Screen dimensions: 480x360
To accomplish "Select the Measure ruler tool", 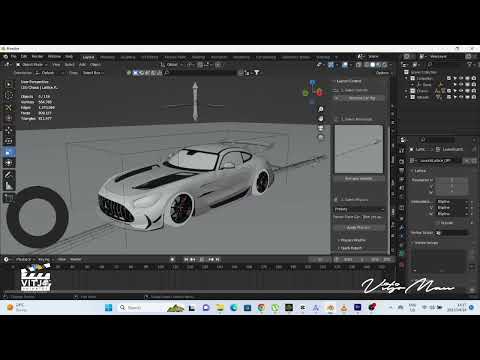I will 9,186.
